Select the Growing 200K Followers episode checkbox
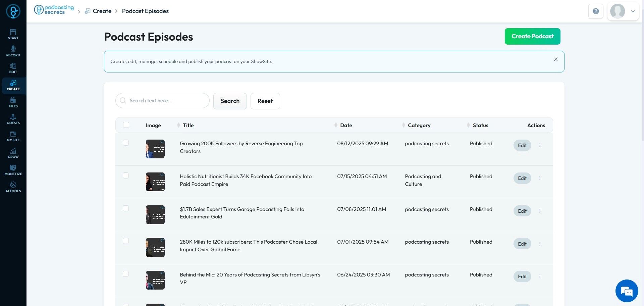The image size is (644, 306). (x=126, y=143)
